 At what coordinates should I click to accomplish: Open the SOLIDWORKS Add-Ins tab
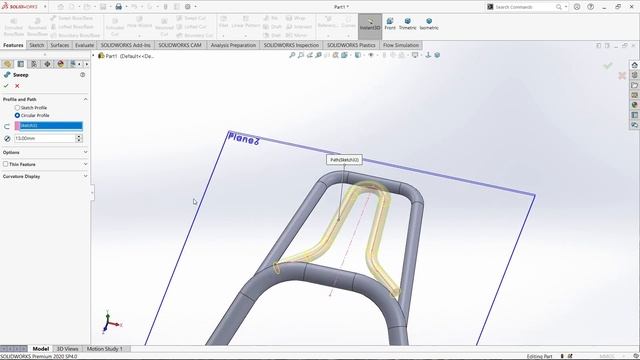tap(126, 45)
